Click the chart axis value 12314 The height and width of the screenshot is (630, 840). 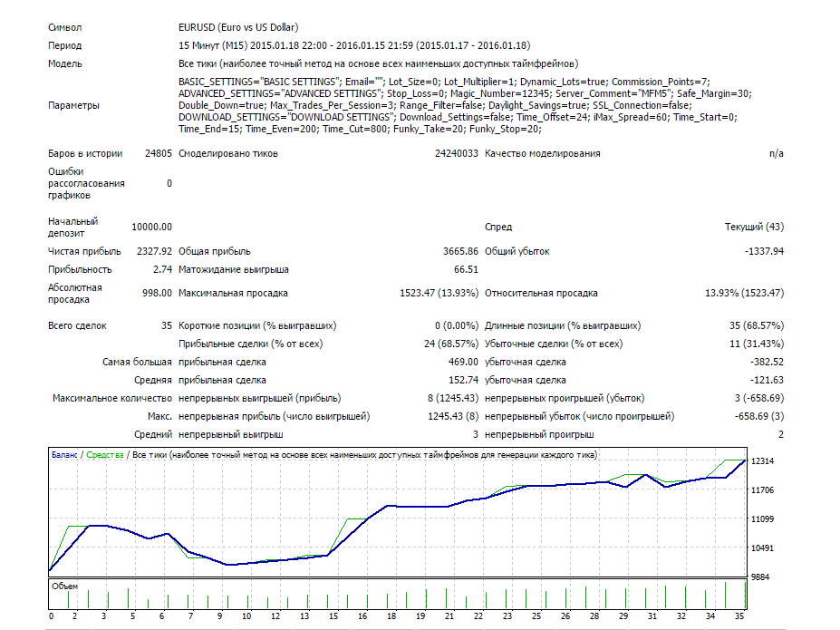click(762, 461)
